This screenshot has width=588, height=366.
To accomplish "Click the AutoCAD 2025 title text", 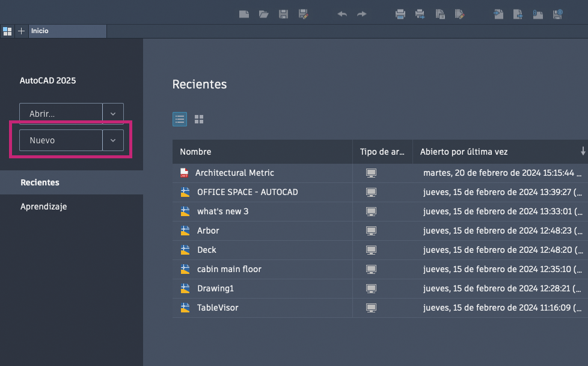I will 47,81.
